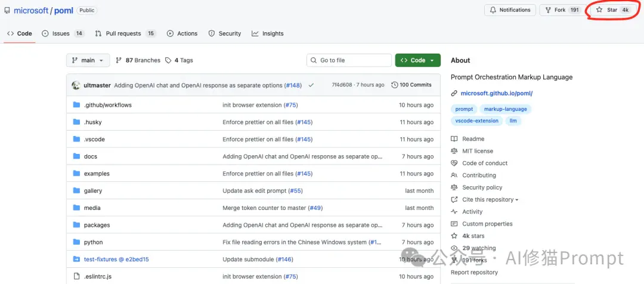
Task: Open the docs folder
Action: point(91,156)
